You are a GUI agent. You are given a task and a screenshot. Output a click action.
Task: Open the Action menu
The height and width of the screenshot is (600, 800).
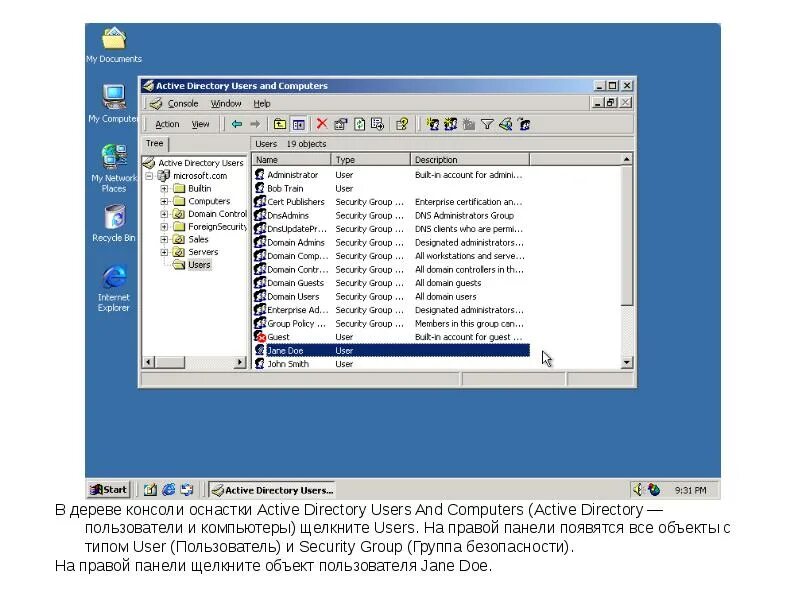click(167, 124)
